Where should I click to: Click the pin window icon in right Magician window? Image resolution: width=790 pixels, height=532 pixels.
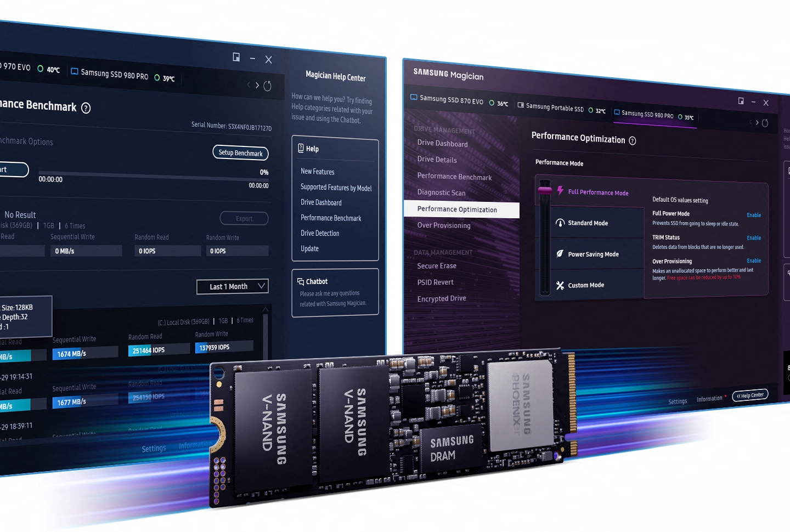(741, 101)
